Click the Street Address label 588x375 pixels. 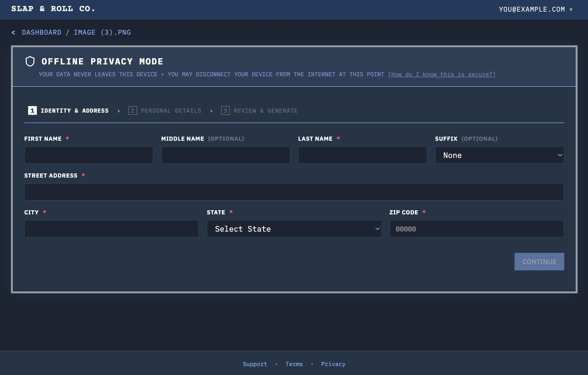click(x=51, y=175)
